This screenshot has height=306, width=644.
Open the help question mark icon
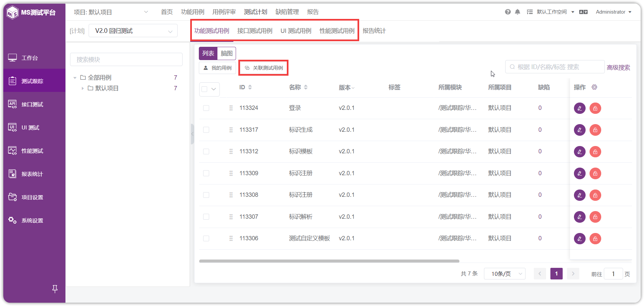(508, 12)
